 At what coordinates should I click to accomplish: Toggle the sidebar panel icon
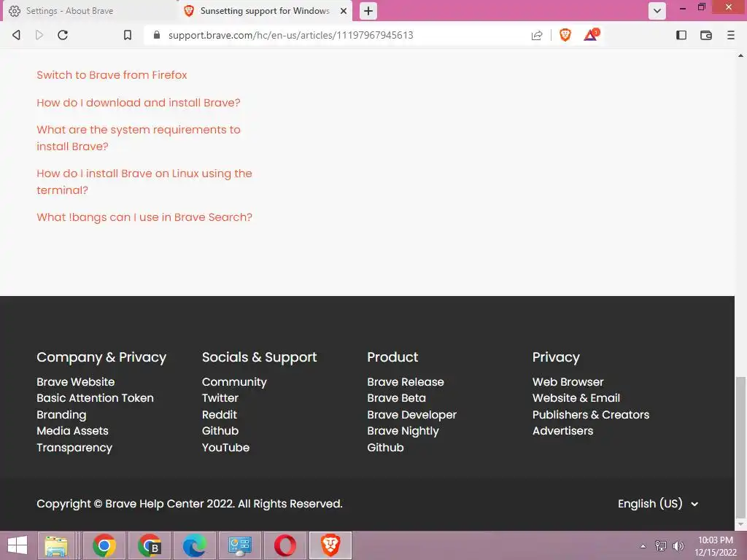pyautogui.click(x=681, y=35)
